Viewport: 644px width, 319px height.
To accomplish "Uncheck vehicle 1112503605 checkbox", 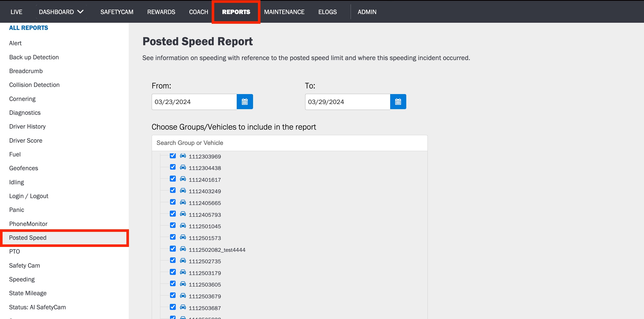I will pyautogui.click(x=173, y=284).
